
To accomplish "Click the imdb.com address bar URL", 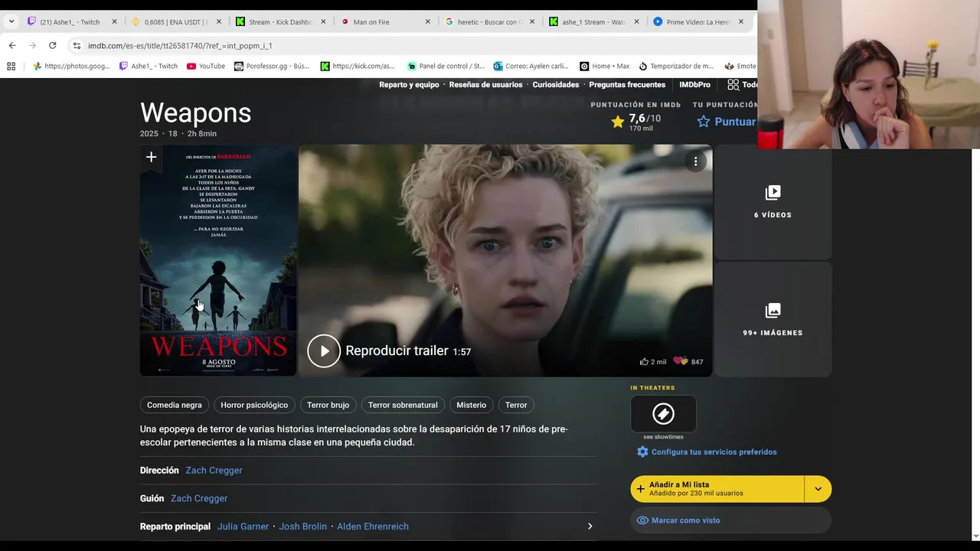I will pyautogui.click(x=180, y=46).
